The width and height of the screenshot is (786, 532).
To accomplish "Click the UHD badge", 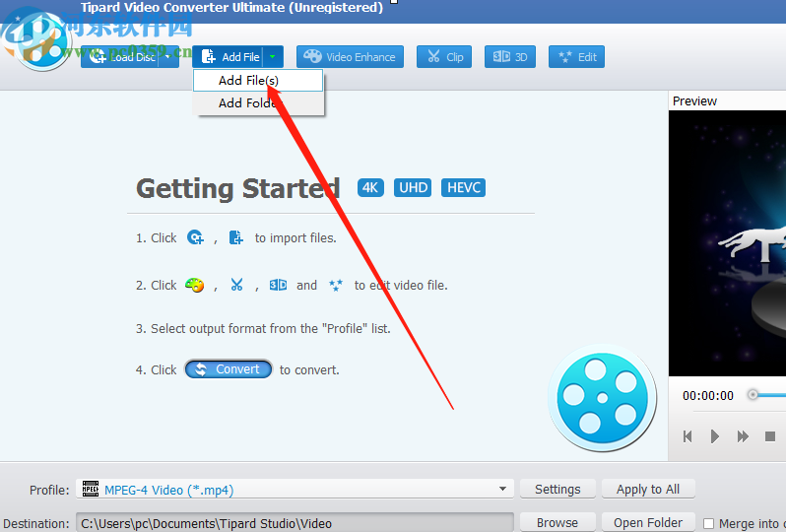I will (x=413, y=187).
